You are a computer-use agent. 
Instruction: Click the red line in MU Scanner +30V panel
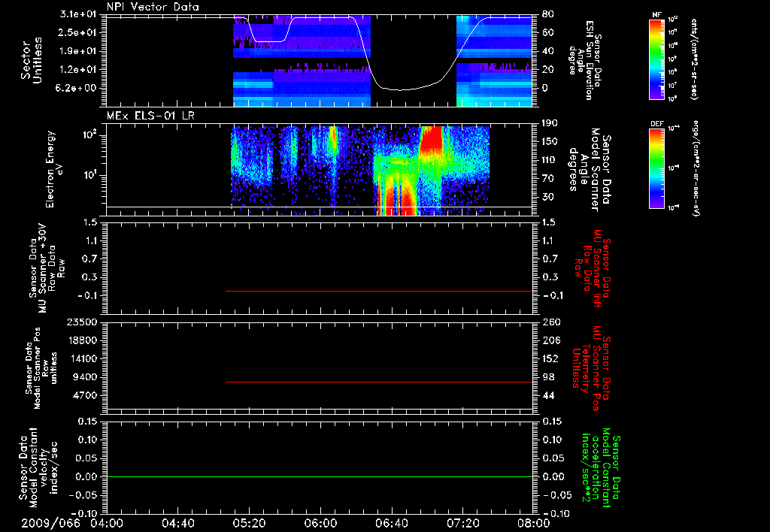379,291
